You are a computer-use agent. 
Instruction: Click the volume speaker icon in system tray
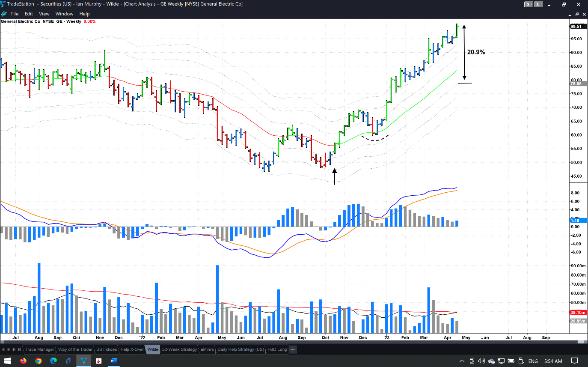481,361
